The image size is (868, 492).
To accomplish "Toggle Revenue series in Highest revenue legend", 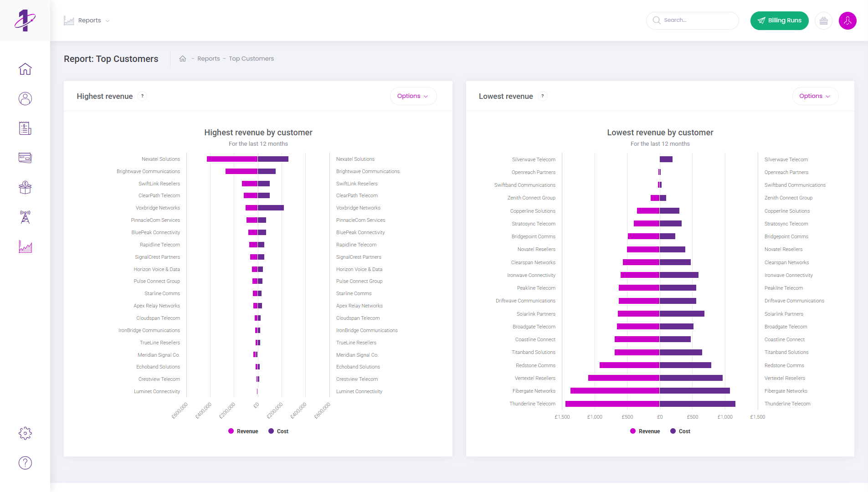I will [243, 431].
